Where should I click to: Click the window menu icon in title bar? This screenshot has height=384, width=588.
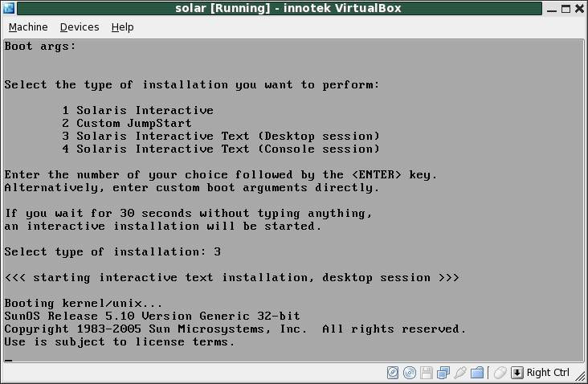coord(9,8)
